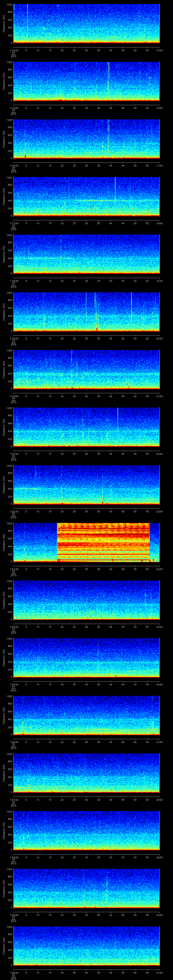Click the "22:00" end time label
The image size is (173, 980).
(160, 454)
